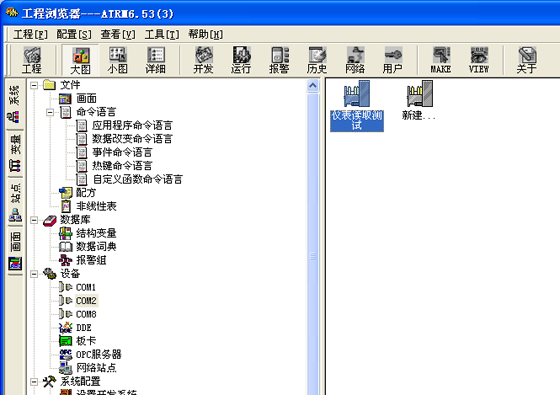
Task: Switch to 小图 small icon view
Action: (x=118, y=60)
